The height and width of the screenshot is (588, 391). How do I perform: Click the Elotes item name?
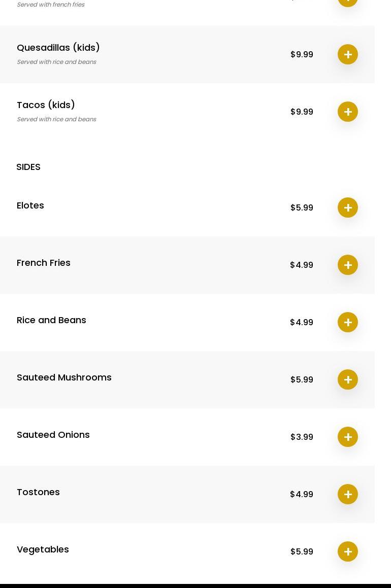30,205
